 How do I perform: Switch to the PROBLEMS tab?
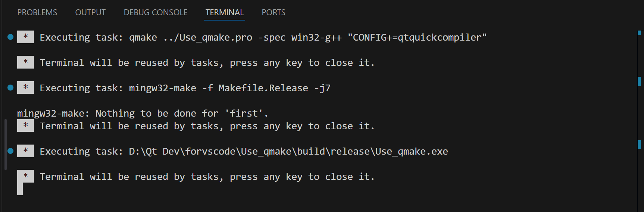(x=37, y=13)
